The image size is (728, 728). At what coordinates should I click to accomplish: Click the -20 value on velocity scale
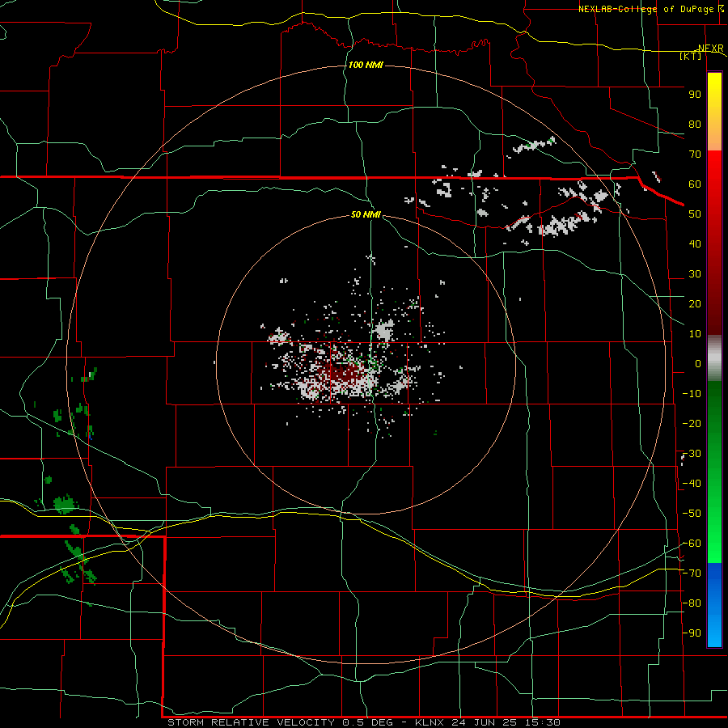[x=692, y=424]
